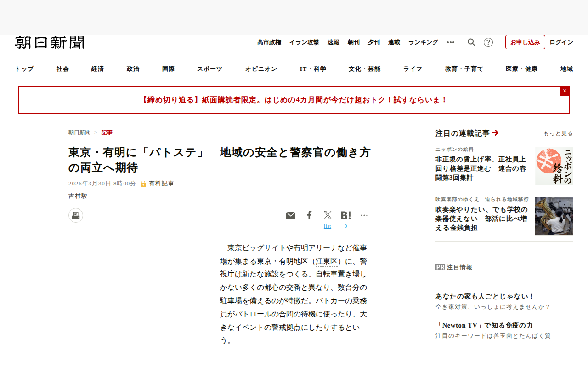
Task: Share the article by mail icon
Action: pos(291,215)
